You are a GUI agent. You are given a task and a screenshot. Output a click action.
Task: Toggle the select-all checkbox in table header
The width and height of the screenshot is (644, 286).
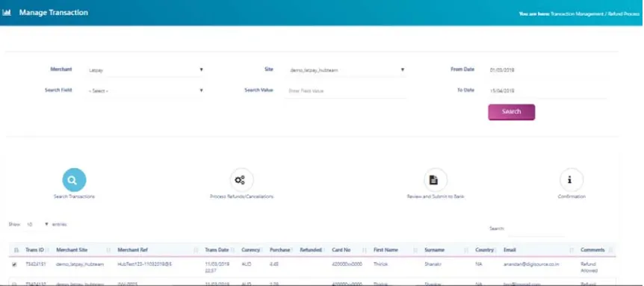pos(16,250)
